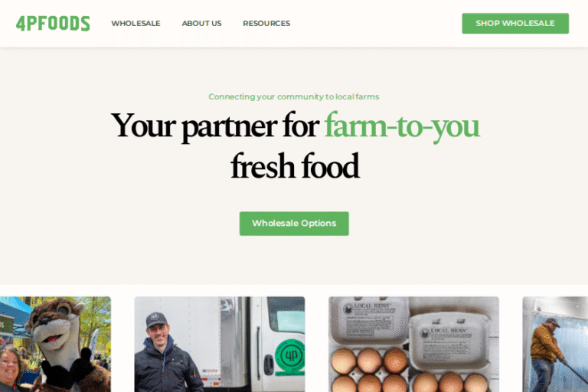Click the driver's black 4P cap
Screen dimensions: 588x392
(156, 319)
